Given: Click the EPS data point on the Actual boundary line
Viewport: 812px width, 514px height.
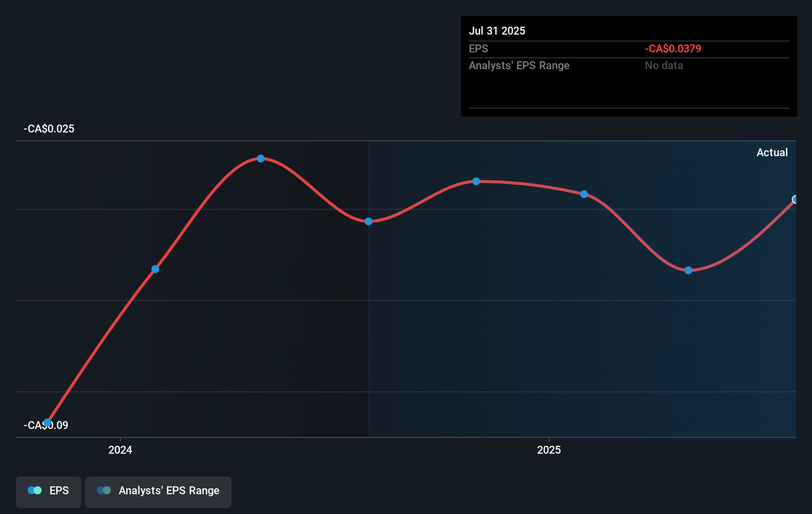Looking at the screenshot, I should (x=368, y=221).
